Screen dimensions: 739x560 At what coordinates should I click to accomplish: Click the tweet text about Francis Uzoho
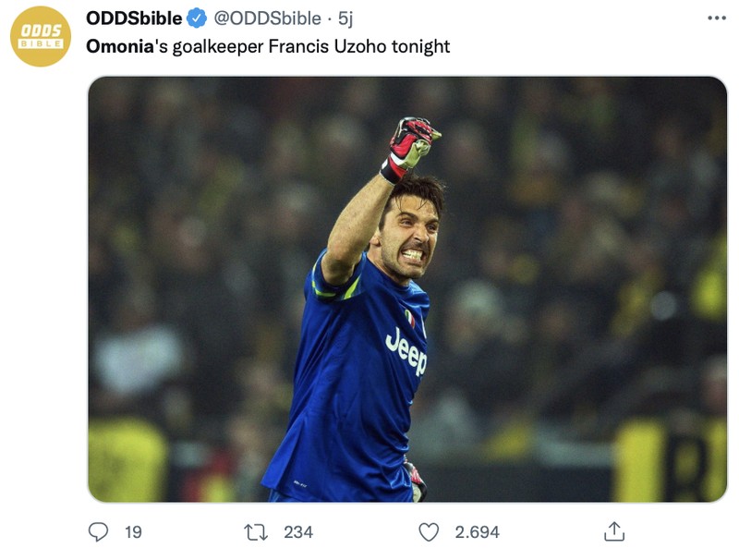click(x=267, y=43)
